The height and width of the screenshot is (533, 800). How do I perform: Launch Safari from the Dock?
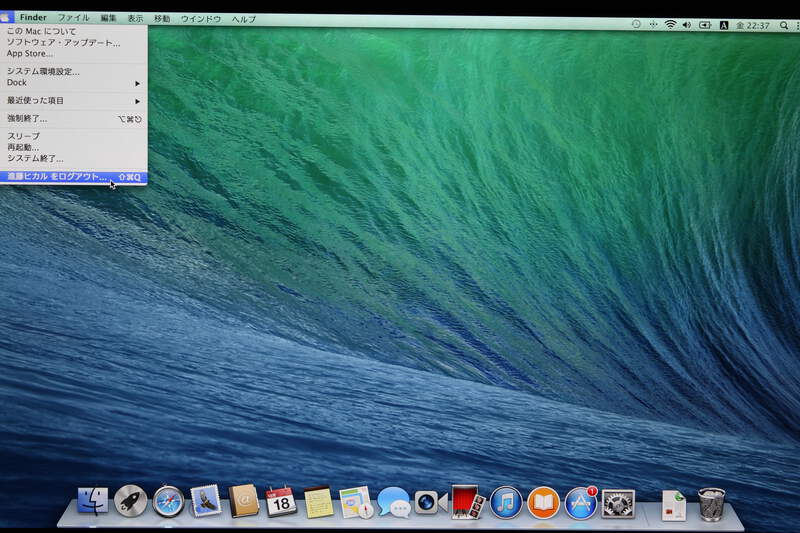click(x=168, y=501)
